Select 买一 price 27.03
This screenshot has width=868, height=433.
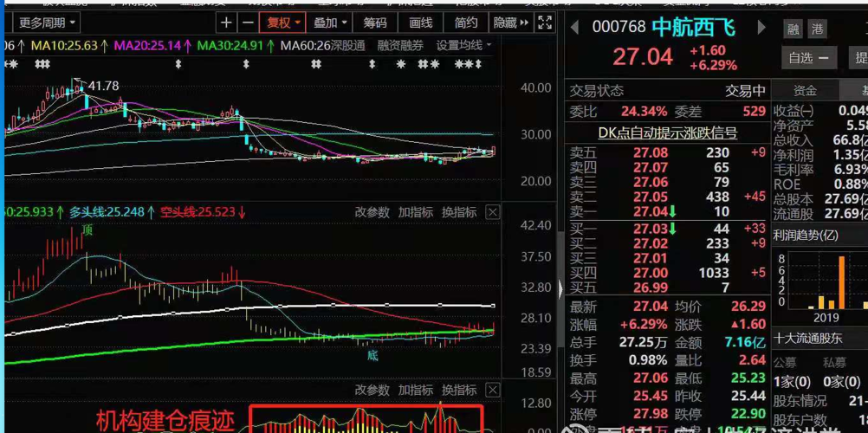(651, 228)
